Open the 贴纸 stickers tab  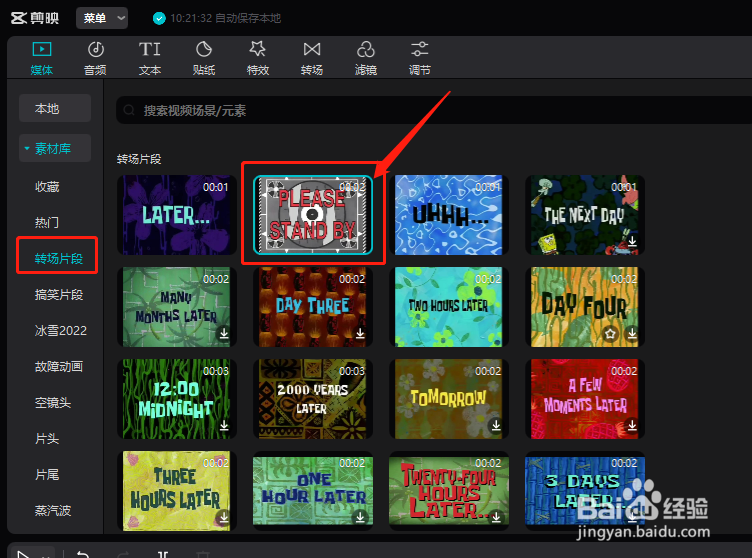click(204, 58)
